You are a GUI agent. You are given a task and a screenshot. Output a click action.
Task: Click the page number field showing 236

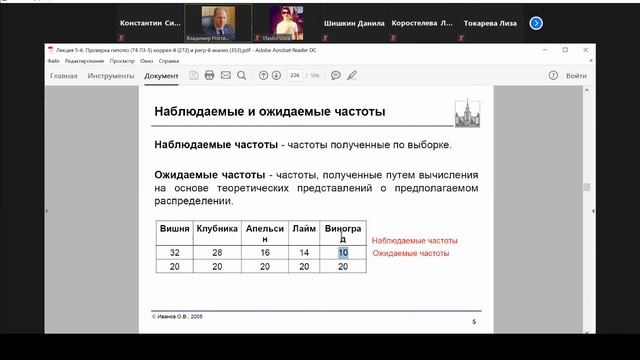click(295, 76)
